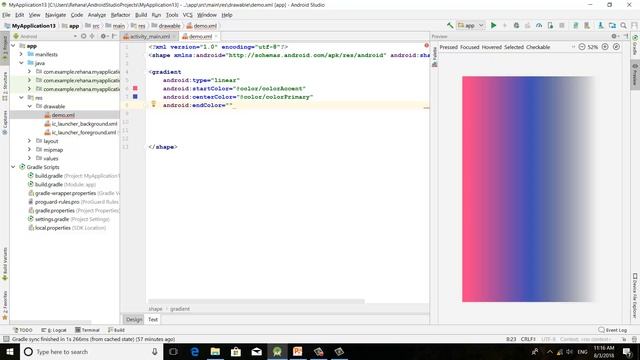The width and height of the screenshot is (640, 360).
Task: Click the yellow lightbulb intention icon
Action: click(153, 104)
